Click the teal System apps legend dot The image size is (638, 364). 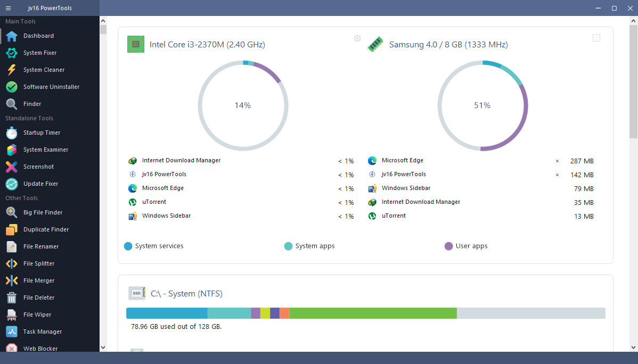(289, 246)
